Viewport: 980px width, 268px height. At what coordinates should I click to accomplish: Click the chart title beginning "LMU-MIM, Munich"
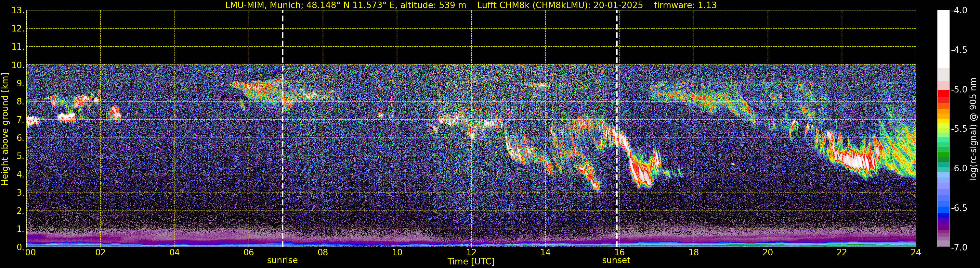pyautogui.click(x=471, y=5)
